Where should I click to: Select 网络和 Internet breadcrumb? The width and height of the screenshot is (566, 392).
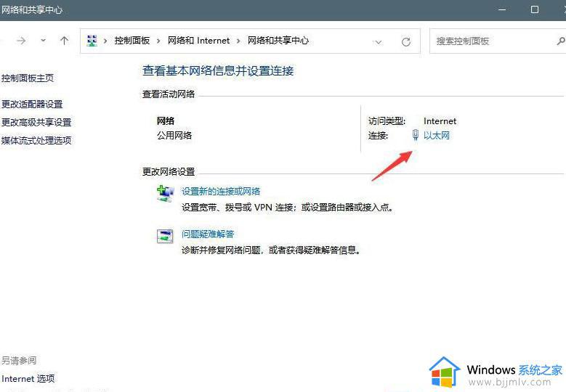point(198,41)
